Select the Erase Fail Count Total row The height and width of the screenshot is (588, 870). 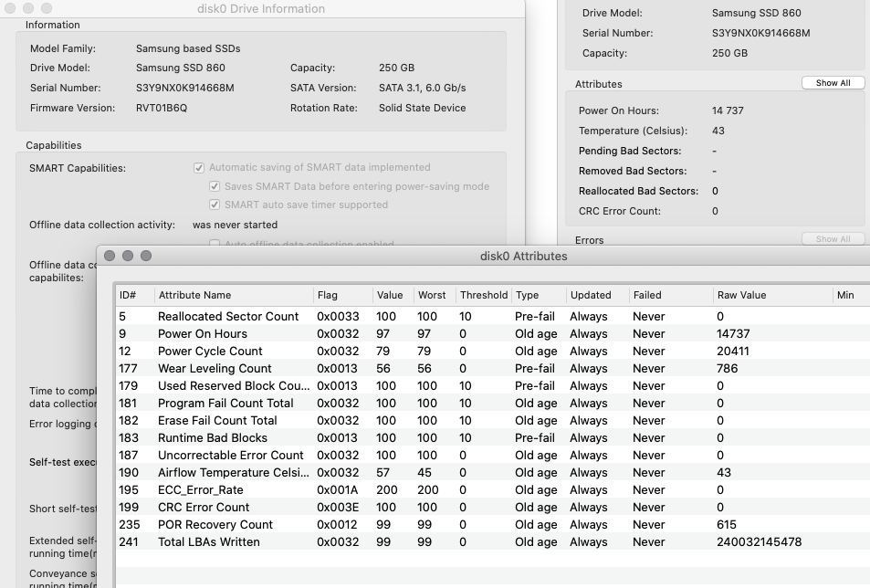coord(493,421)
